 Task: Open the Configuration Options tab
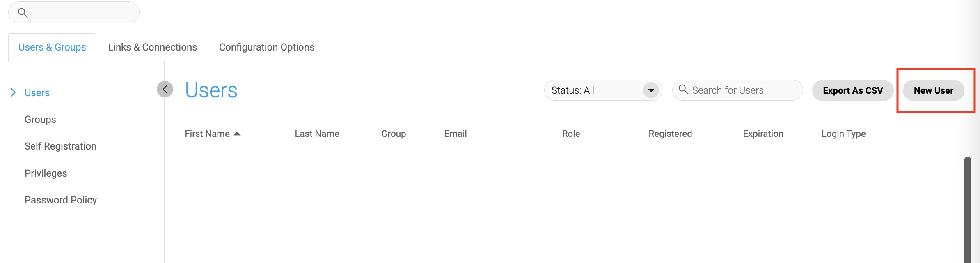(x=266, y=47)
